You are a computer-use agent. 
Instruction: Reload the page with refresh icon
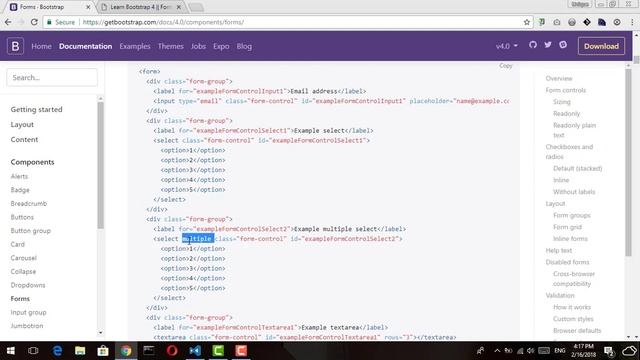[34, 22]
